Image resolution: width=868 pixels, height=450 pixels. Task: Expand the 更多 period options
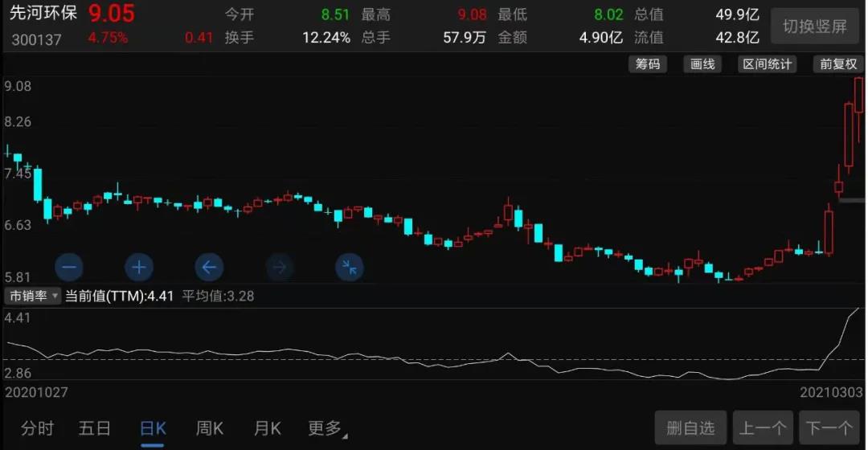(x=326, y=428)
